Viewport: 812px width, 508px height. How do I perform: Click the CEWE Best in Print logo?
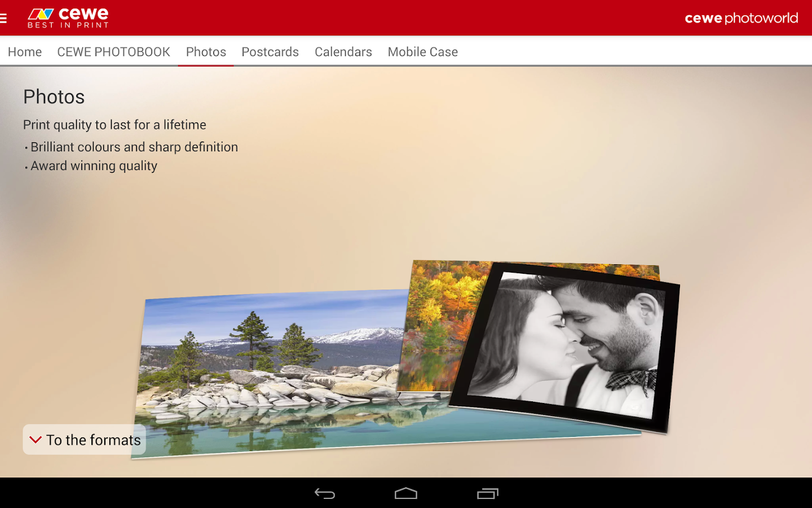click(67, 17)
